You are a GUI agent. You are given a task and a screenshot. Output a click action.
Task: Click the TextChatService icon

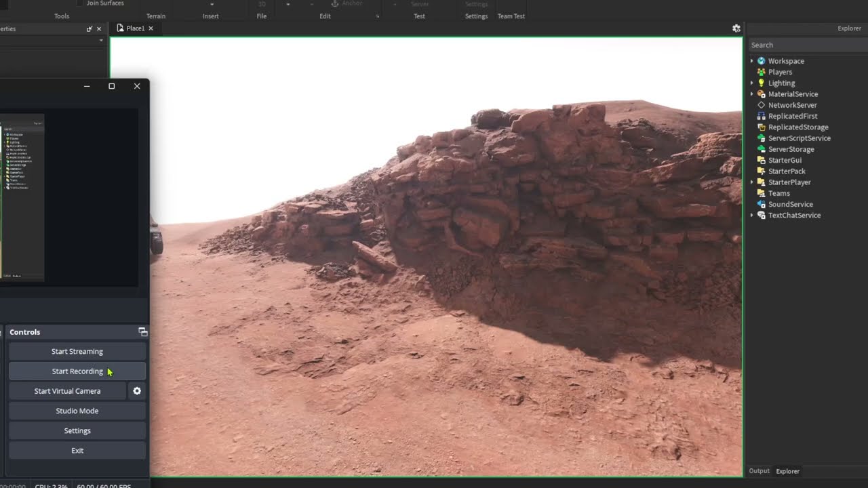click(x=761, y=216)
